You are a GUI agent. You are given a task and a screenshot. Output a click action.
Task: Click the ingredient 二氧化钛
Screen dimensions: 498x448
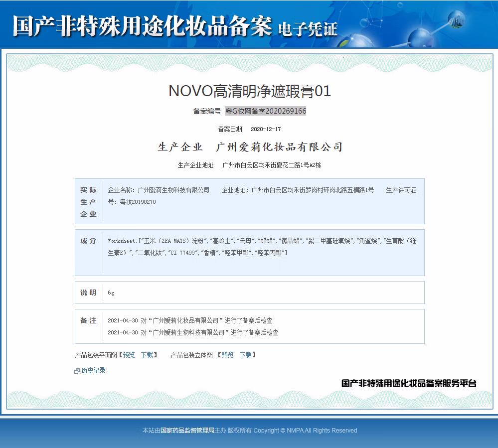150,253
